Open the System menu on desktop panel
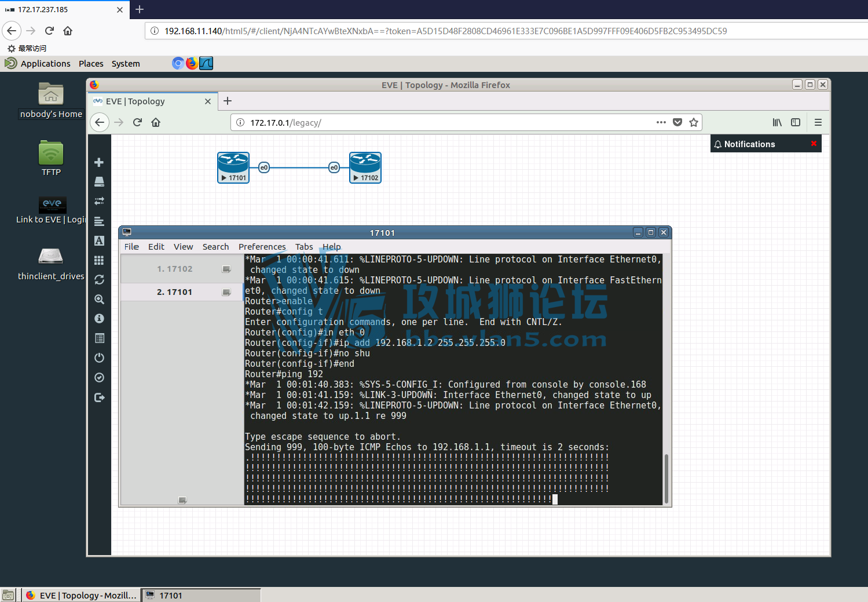This screenshot has height=602, width=868. [126, 64]
